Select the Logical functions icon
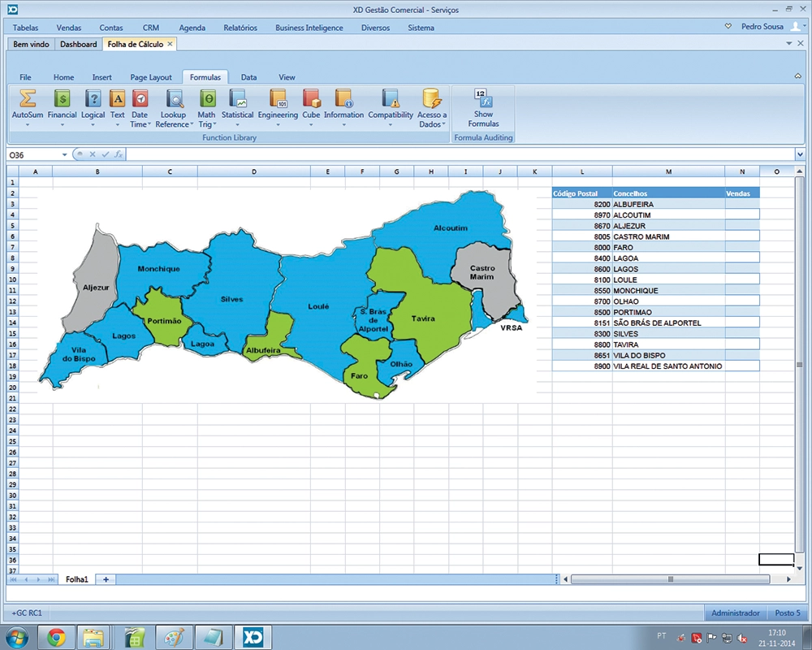 (93, 99)
